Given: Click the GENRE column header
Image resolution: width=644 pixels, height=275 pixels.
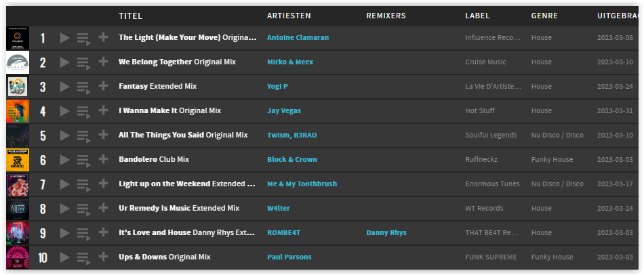Looking at the screenshot, I should coord(544,16).
